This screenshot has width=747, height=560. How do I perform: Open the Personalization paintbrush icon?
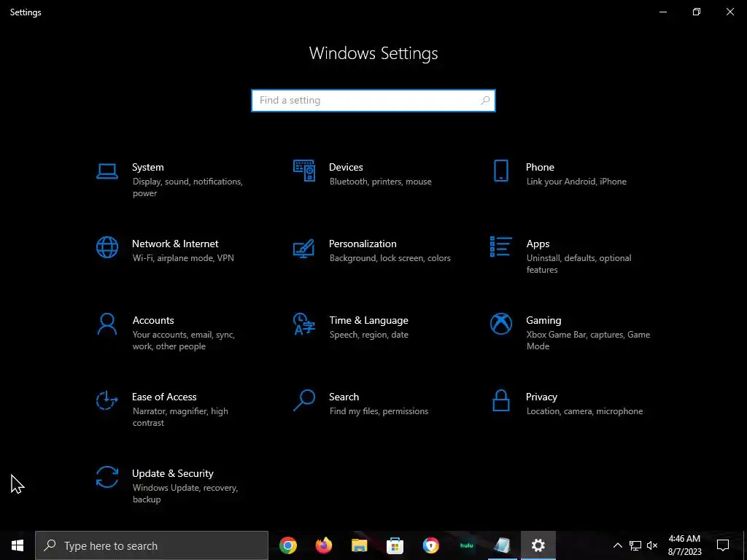coord(304,248)
